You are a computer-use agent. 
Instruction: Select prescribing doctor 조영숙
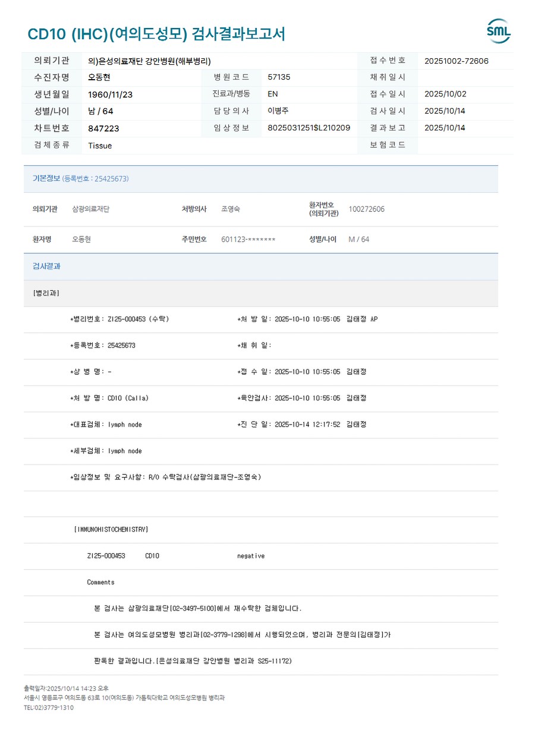[231, 209]
